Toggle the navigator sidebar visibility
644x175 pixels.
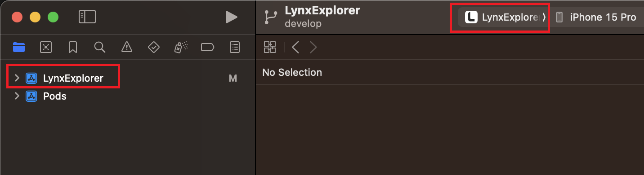[87, 17]
